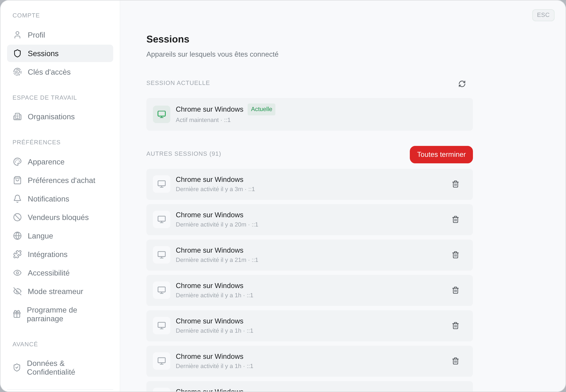The width and height of the screenshot is (566, 392).
Task: Delete the session active 20m ago
Action: (x=456, y=220)
